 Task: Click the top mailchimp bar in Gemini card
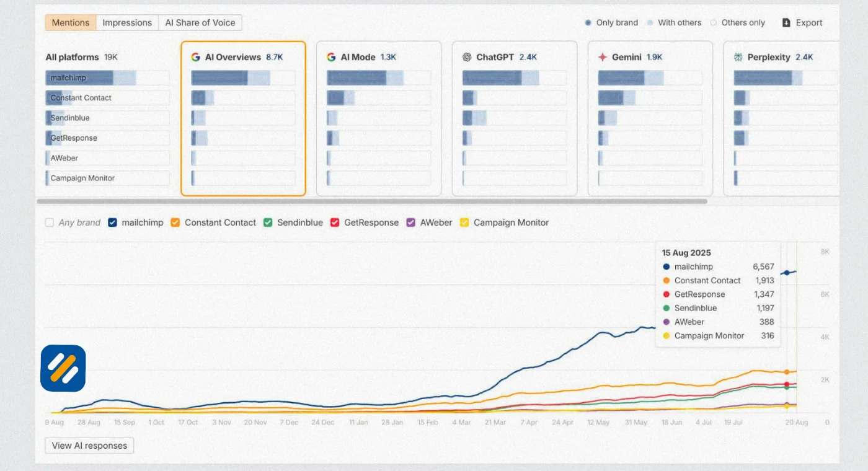tap(650, 78)
